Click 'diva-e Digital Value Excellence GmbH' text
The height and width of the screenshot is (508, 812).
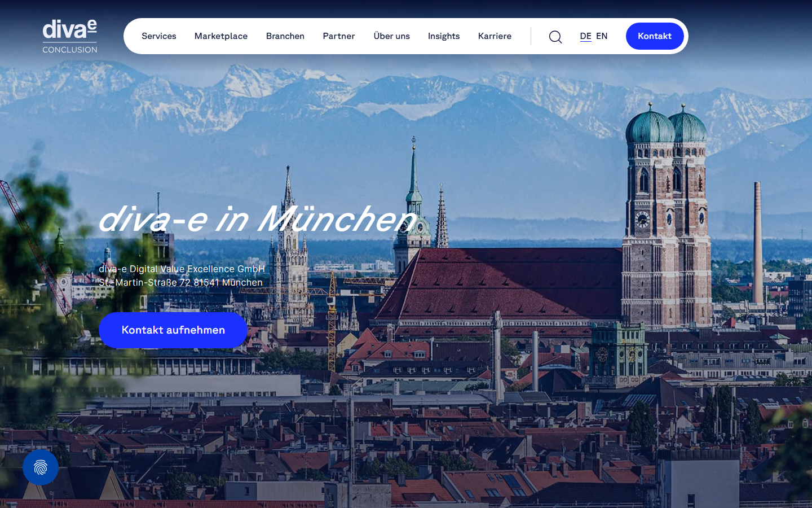point(182,269)
